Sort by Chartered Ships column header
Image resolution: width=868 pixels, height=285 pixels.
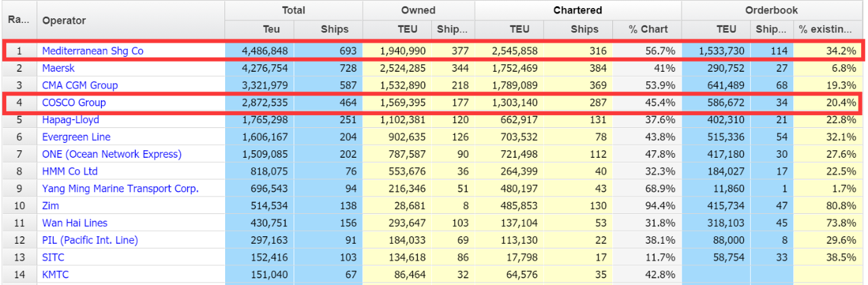(x=578, y=30)
